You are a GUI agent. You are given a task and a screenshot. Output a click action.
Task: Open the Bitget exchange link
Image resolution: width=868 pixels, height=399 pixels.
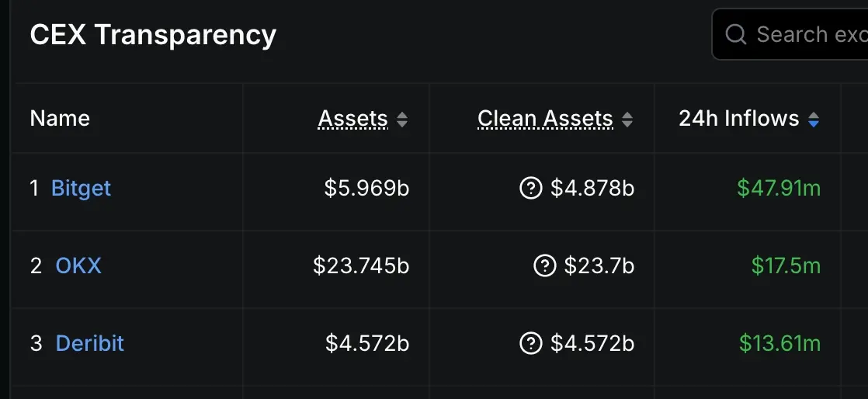point(81,188)
